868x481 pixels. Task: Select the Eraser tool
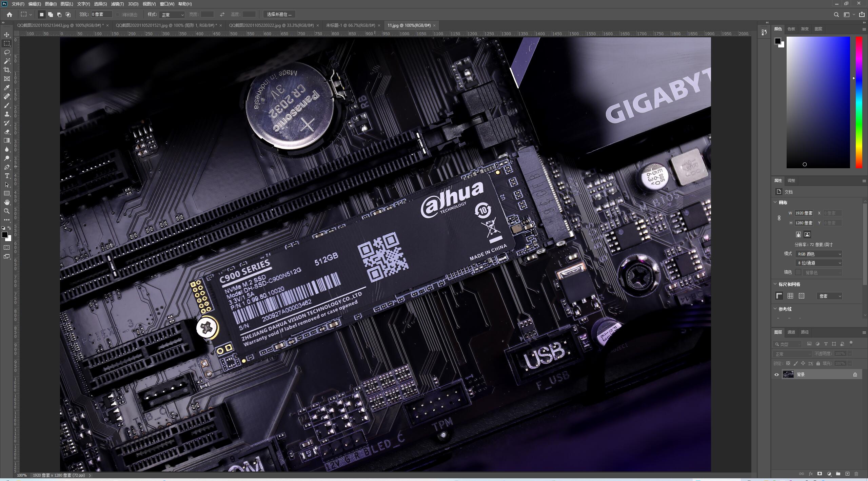7,132
